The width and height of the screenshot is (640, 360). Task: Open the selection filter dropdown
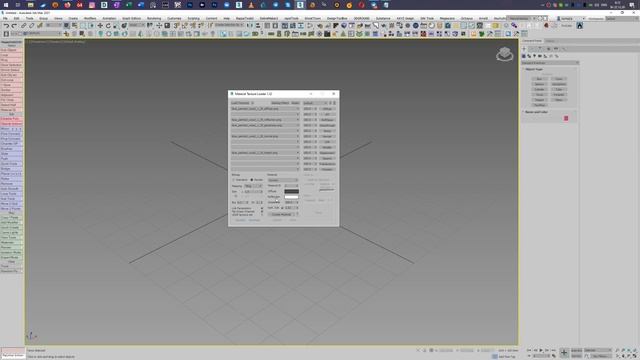pos(54,25)
